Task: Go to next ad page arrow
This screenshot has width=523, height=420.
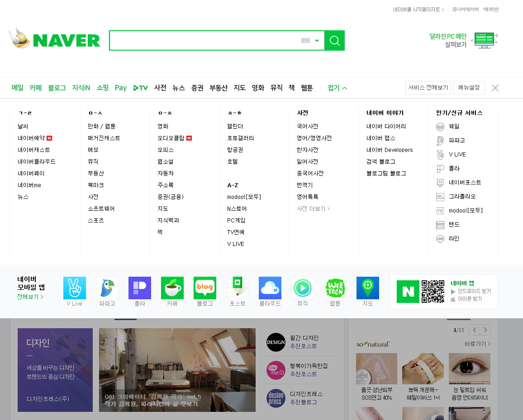Action: (x=485, y=330)
